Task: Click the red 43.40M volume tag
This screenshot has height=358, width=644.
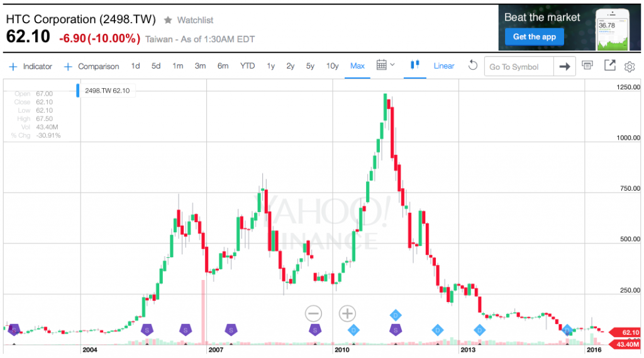Action: click(625, 344)
